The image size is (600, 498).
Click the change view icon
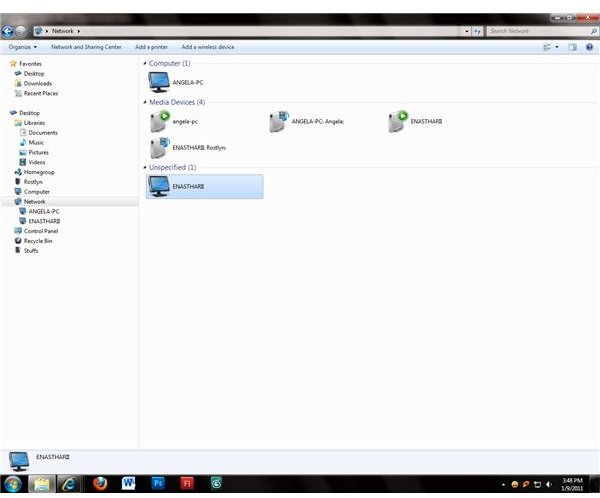(x=547, y=47)
